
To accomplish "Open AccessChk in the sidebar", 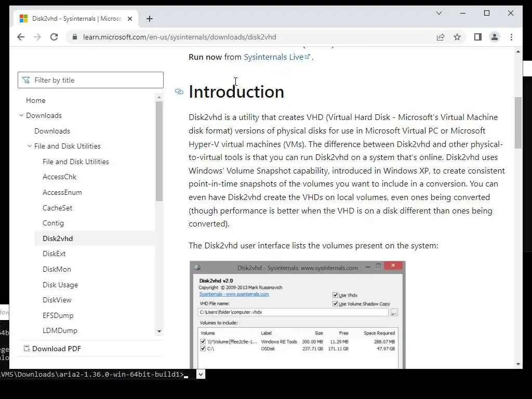I will 59,177.
